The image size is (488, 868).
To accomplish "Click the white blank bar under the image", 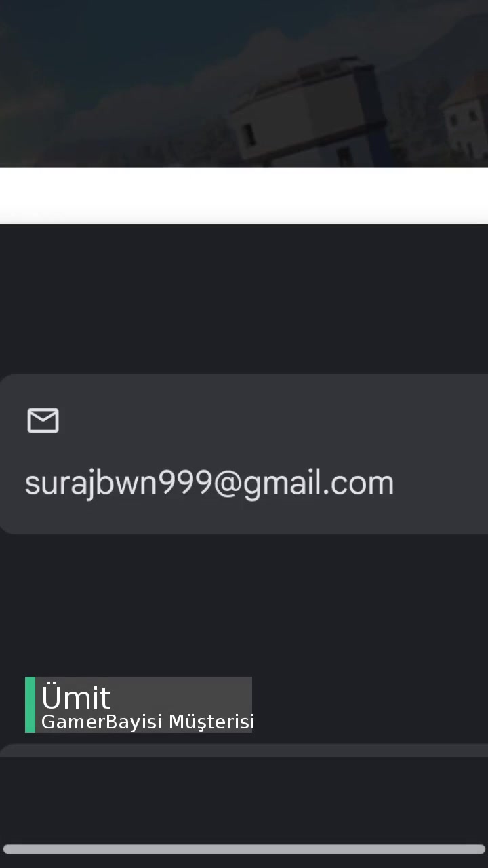I will [244, 195].
